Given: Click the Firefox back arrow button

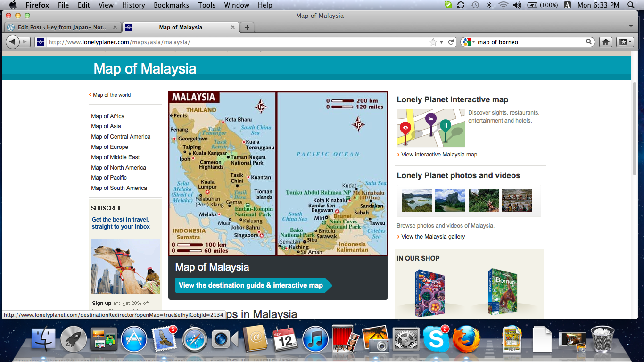Looking at the screenshot, I should [x=12, y=42].
